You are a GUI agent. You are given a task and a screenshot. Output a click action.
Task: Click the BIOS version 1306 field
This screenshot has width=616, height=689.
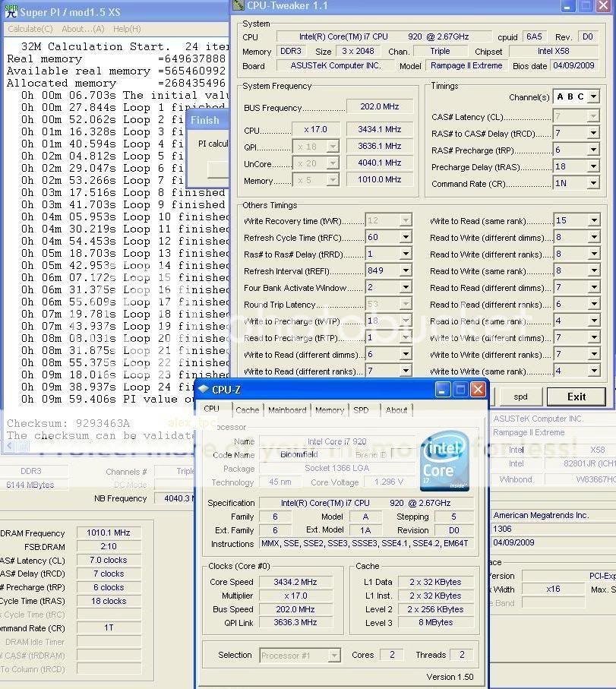[553, 529]
